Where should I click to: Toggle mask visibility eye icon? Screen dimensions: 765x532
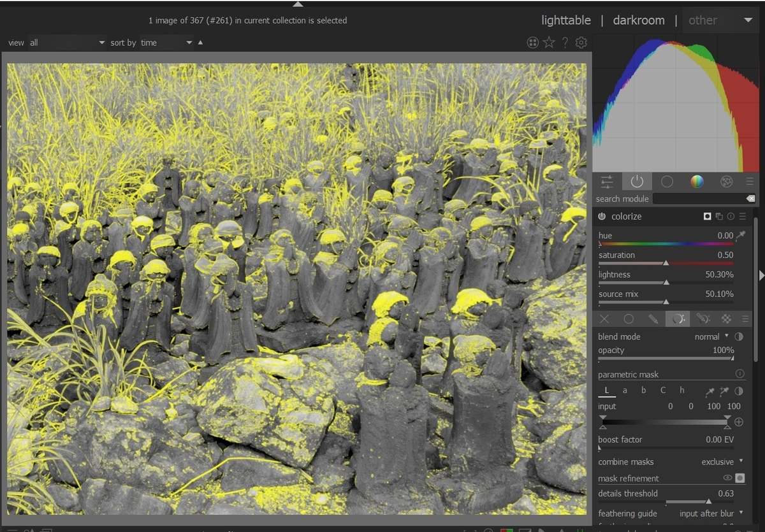coord(727,478)
